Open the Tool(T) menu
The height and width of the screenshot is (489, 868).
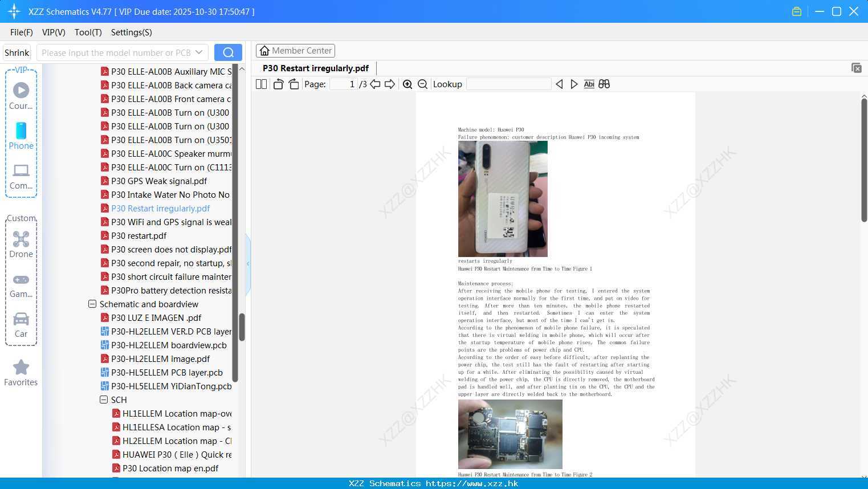88,32
